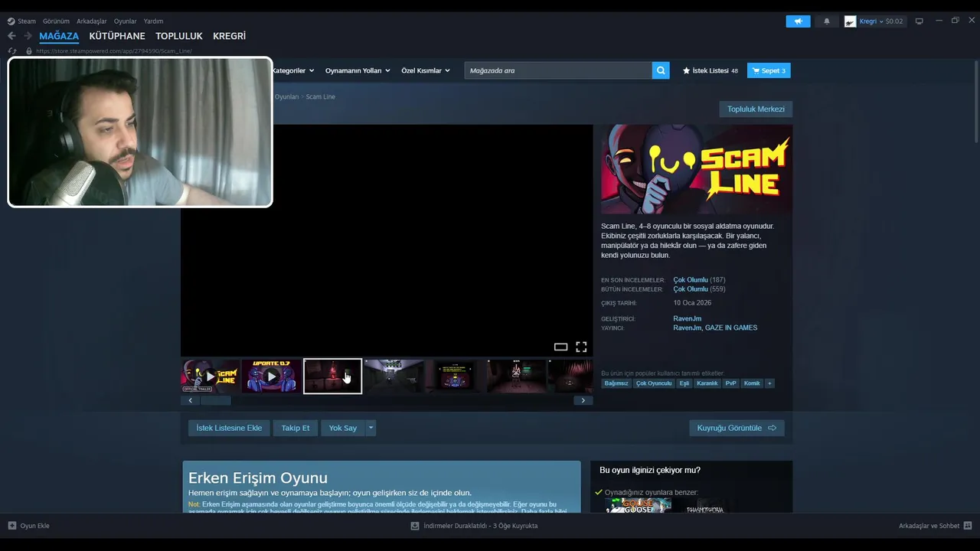The image size is (980, 551).
Task: Click İstek Listesine Ekle button
Action: (229, 428)
